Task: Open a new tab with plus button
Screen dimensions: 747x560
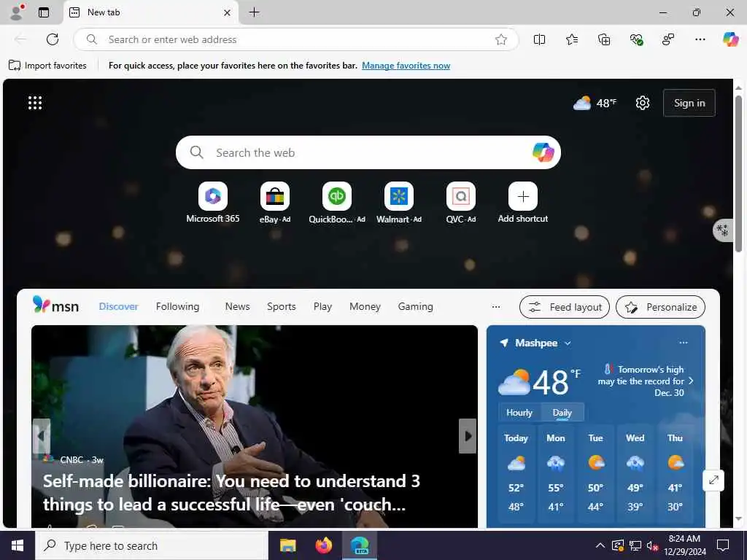Action: coord(255,12)
